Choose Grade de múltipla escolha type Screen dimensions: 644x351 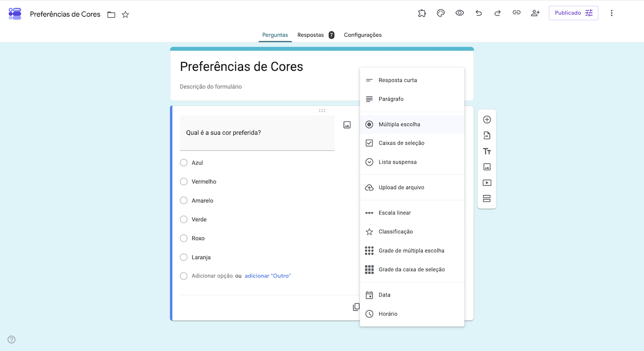coord(412,250)
